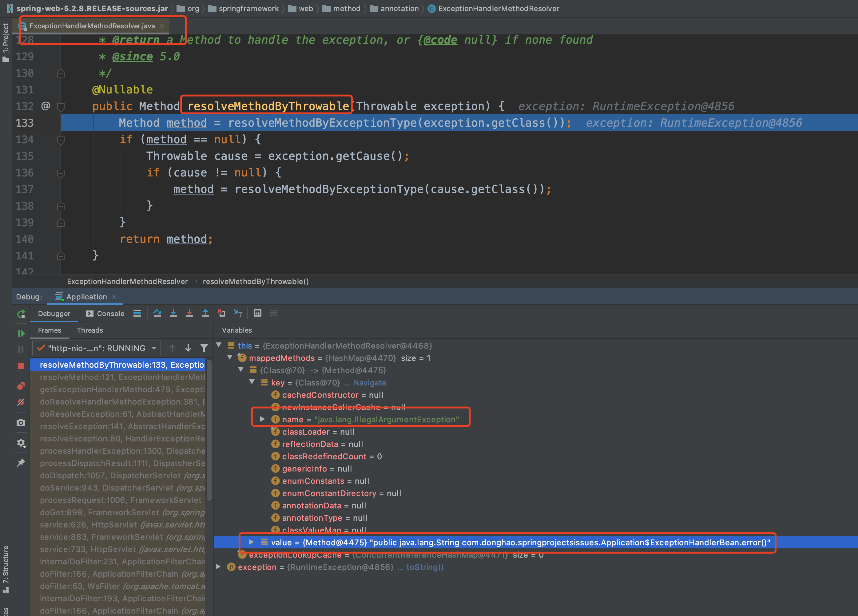Select the Frames tab
The image size is (858, 616).
point(50,330)
